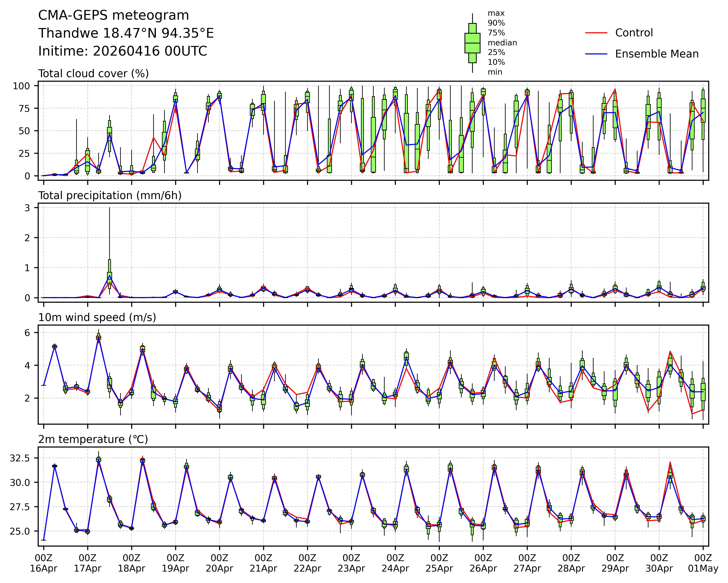Click the Total precipitation panel title

[x=110, y=196]
